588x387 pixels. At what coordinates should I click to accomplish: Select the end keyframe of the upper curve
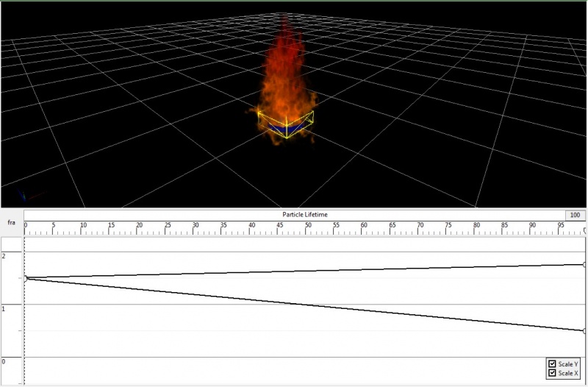point(584,264)
